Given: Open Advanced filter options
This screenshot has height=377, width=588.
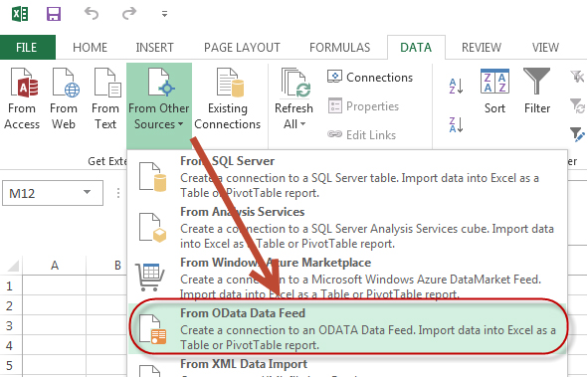Looking at the screenshot, I should click(577, 134).
